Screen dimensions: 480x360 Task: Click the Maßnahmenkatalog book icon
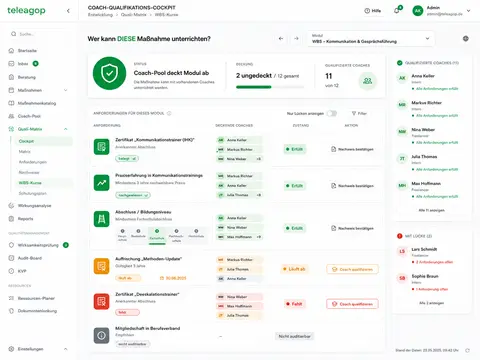(x=11, y=103)
